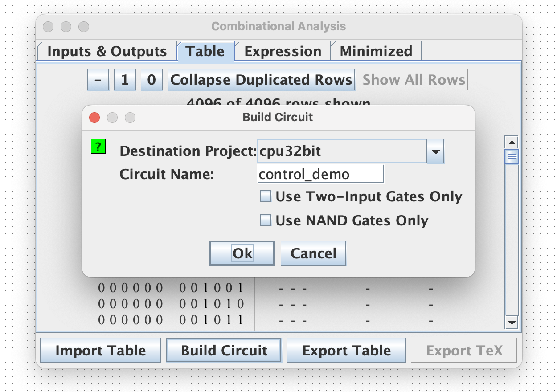Click Collapse Duplicated Rows
This screenshot has width=557, height=392.
[261, 80]
